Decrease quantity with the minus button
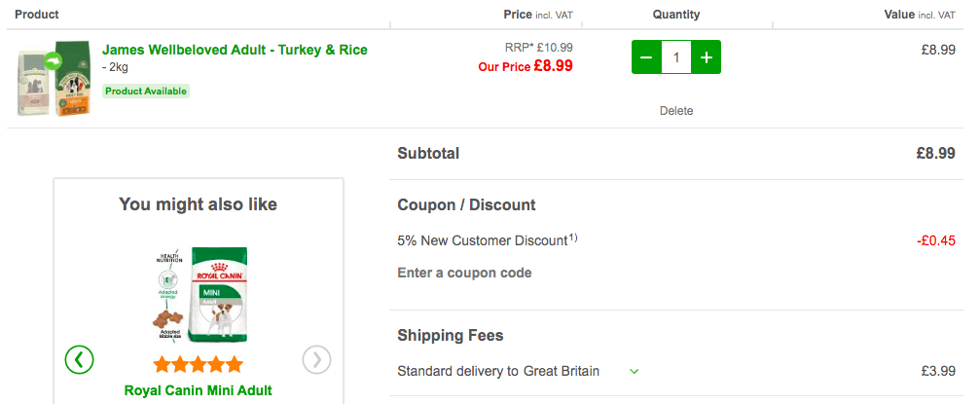The width and height of the screenshot is (980, 404). (x=646, y=57)
